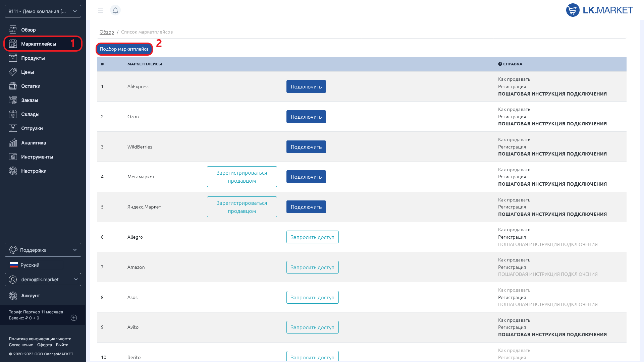This screenshot has height=362, width=644.
Task: Open Яндекс.Маркет step-by-step instruction link
Action: coord(552,214)
